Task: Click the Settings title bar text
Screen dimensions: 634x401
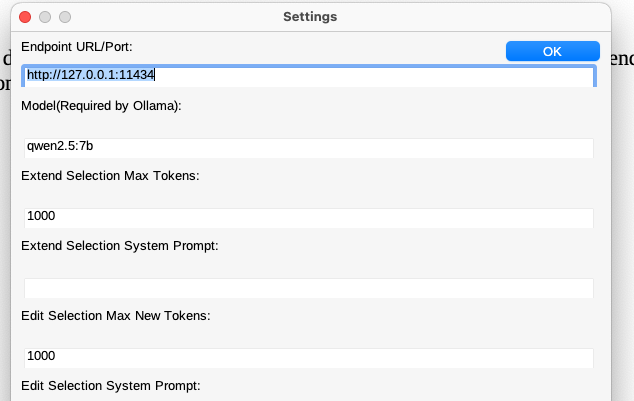Action: [310, 17]
